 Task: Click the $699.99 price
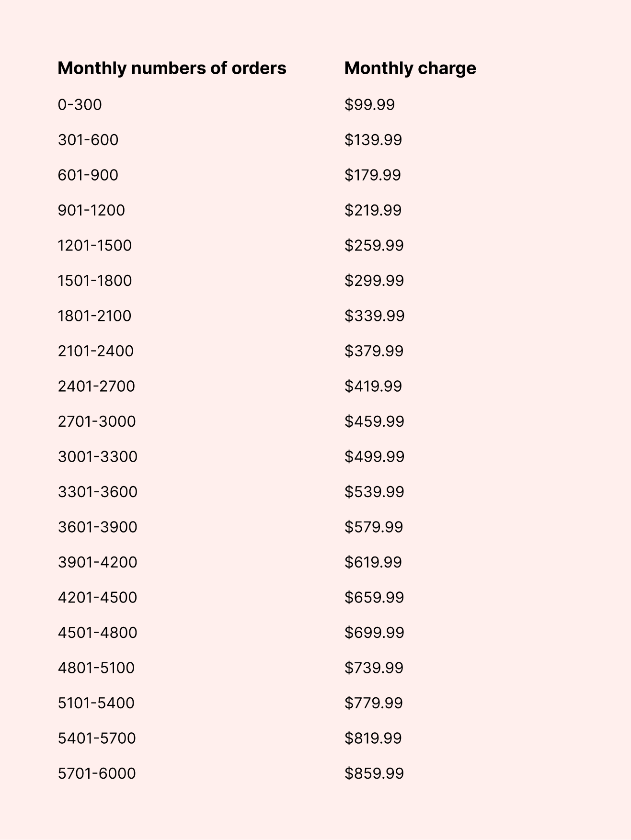[x=374, y=633]
